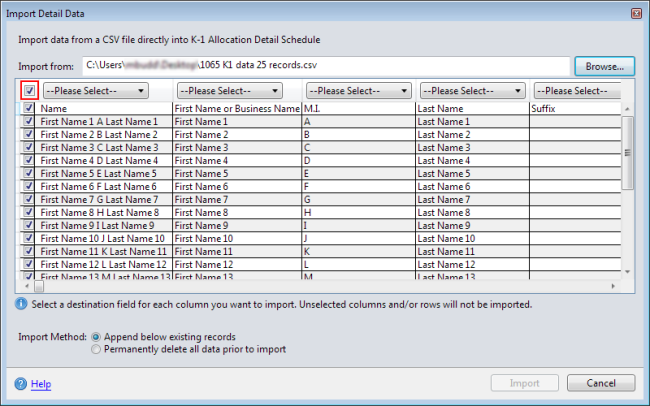
Task: Close the Import Detail Data dialog
Action: [636, 11]
